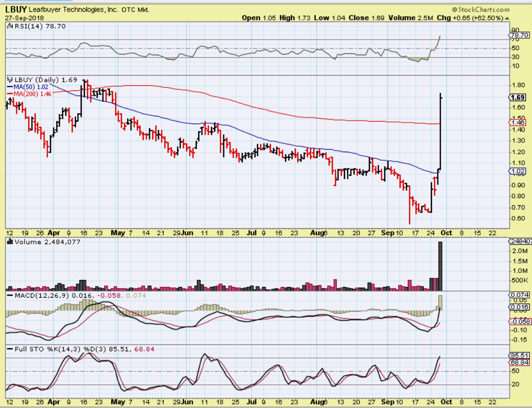Screen dimensions: 532x408
Task: Click the bar-chart icon beside LBUY (Daily)
Action: click(x=10, y=80)
